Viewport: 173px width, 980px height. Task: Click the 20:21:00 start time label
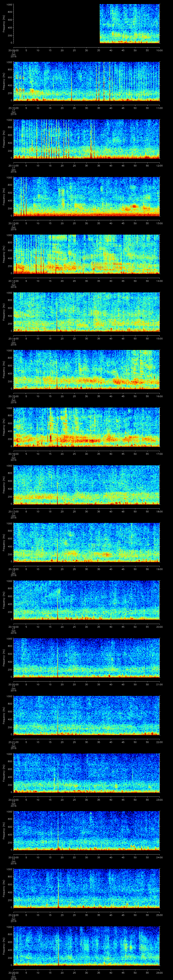[13, 742]
